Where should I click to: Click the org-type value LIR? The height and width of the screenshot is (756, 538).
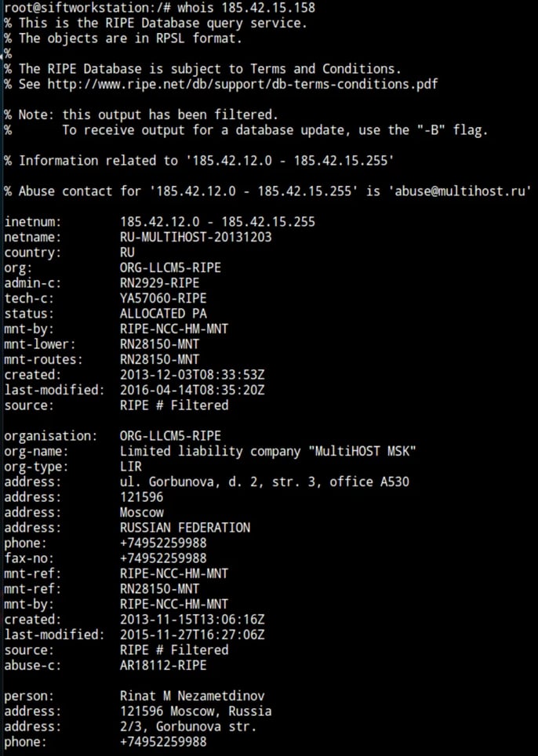[x=130, y=467]
